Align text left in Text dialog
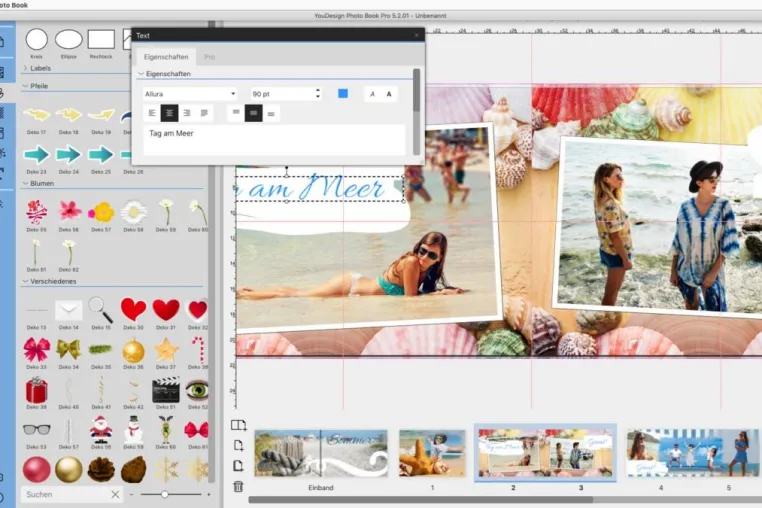This screenshot has width=762, height=508. tap(152, 113)
